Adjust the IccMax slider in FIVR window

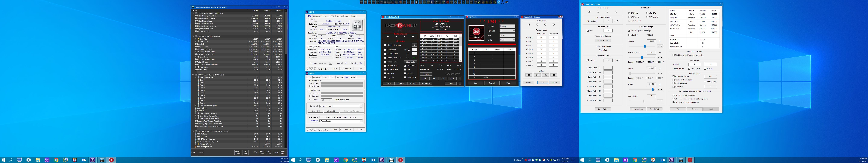(653, 89)
